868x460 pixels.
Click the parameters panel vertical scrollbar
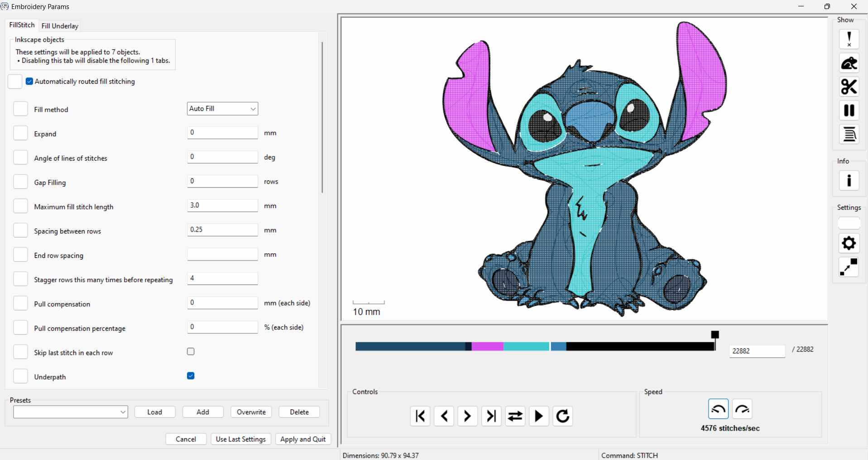tap(322, 118)
